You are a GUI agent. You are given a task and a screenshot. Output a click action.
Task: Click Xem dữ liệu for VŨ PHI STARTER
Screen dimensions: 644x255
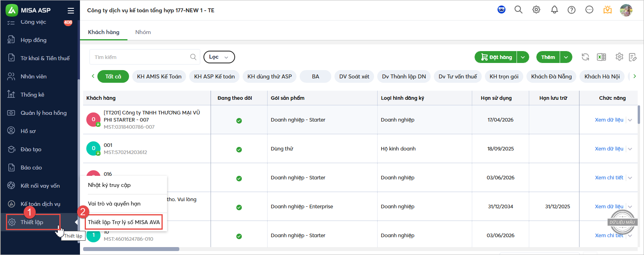click(x=609, y=120)
